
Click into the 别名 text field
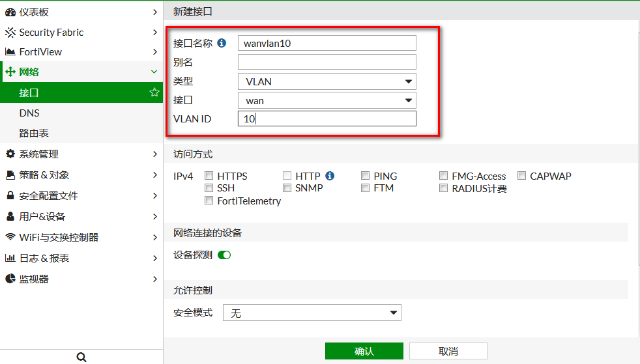pyautogui.click(x=327, y=62)
